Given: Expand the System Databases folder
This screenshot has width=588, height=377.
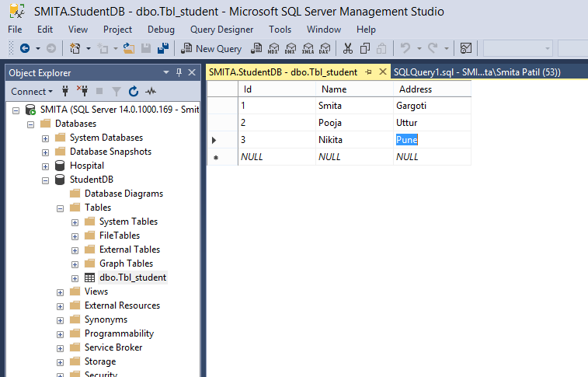Looking at the screenshot, I should [x=45, y=139].
